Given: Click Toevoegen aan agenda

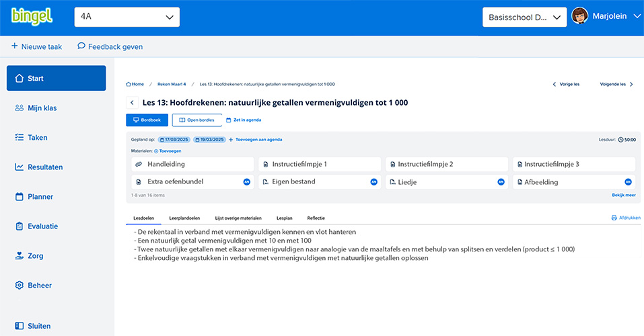Looking at the screenshot, I should (x=256, y=140).
